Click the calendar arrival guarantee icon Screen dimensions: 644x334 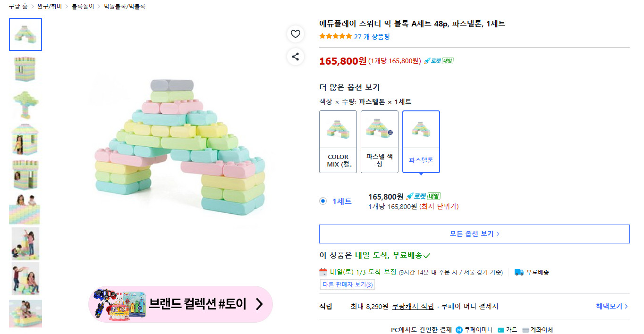[323, 272]
